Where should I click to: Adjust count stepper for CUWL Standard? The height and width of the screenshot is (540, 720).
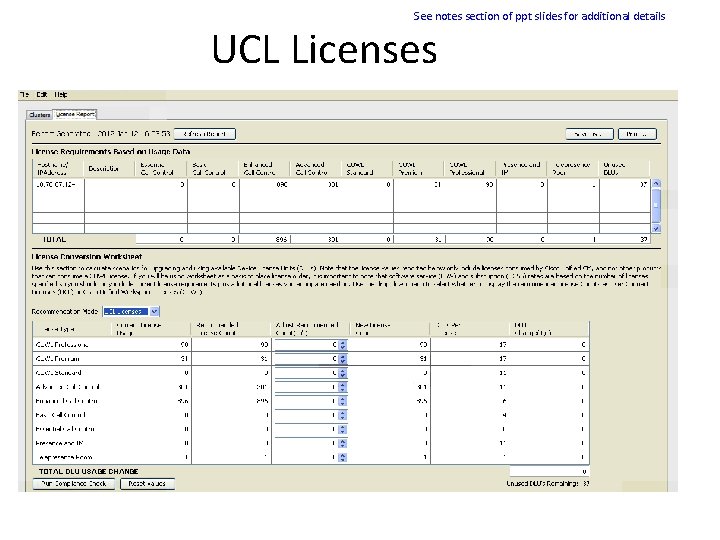(343, 373)
